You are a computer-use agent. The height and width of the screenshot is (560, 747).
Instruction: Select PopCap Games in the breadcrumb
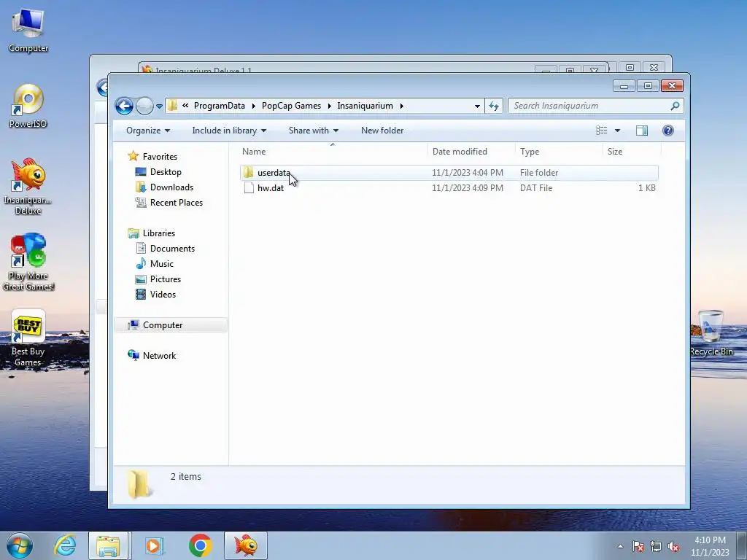tap(291, 106)
